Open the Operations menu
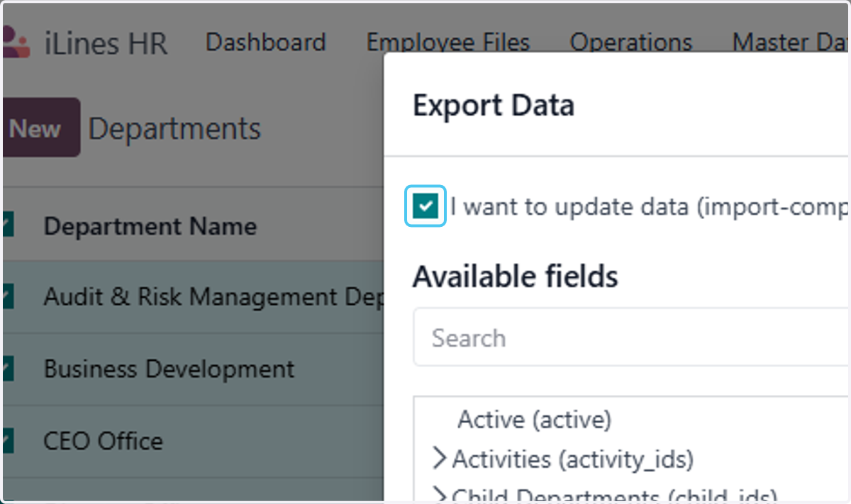Screen dimensions: 851x504 tap(631, 43)
